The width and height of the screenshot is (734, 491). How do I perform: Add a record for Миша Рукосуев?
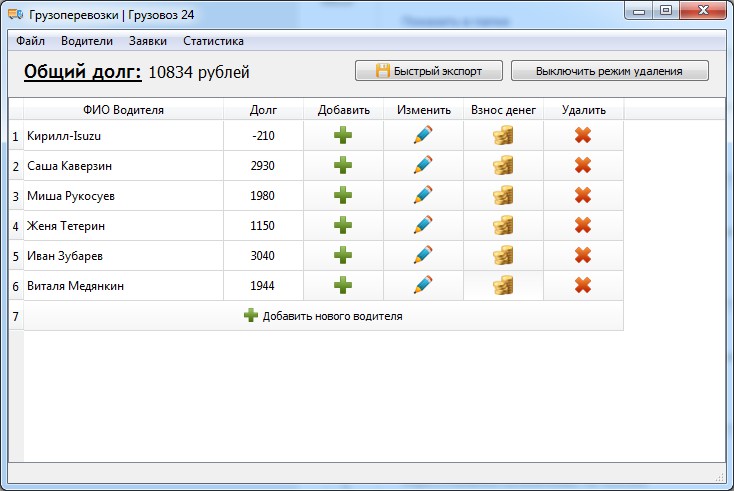click(343, 196)
